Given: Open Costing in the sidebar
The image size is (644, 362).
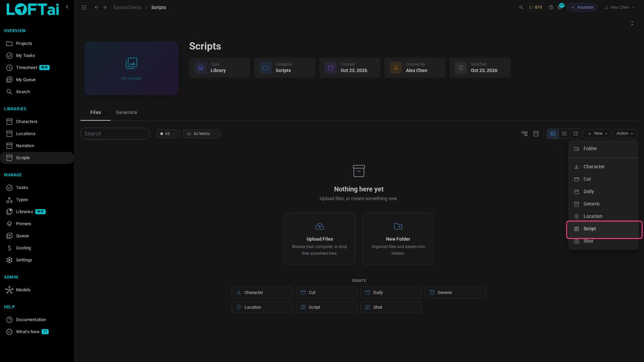Looking at the screenshot, I should pyautogui.click(x=37, y=248).
